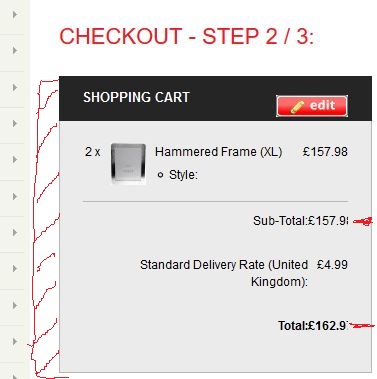Open the Hammered Frame (XL) product link
The width and height of the screenshot is (377, 379).
click(x=218, y=152)
